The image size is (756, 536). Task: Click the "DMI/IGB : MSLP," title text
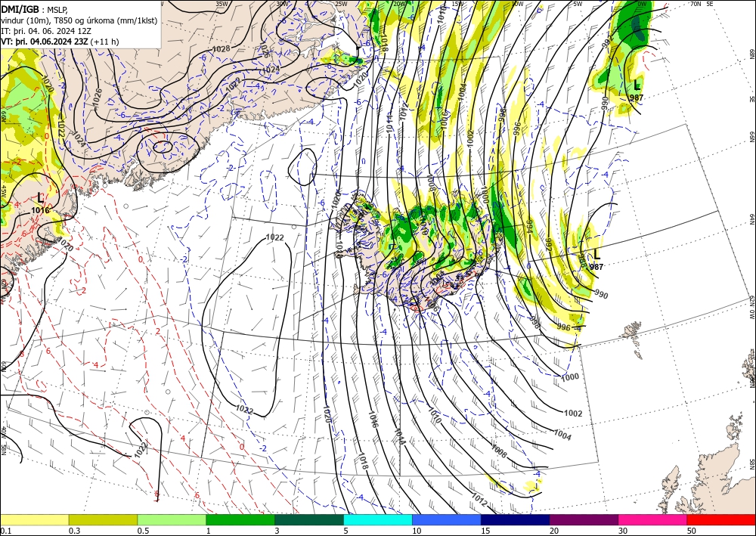[34, 9]
